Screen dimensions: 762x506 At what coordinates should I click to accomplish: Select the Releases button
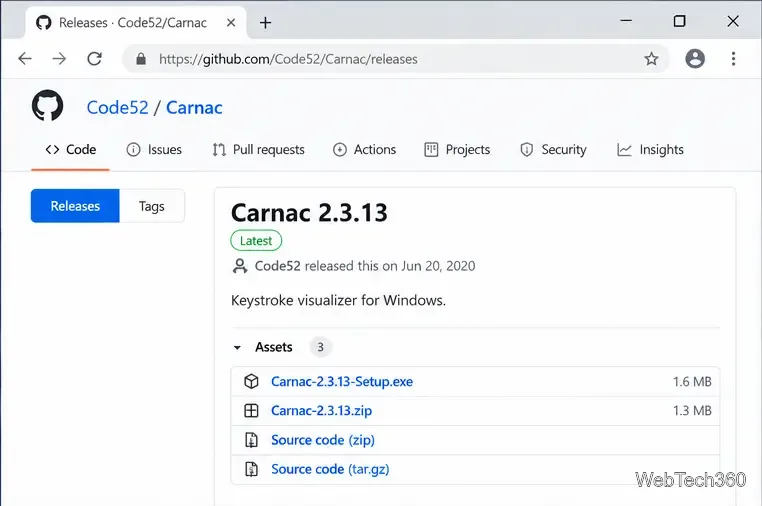pos(75,206)
